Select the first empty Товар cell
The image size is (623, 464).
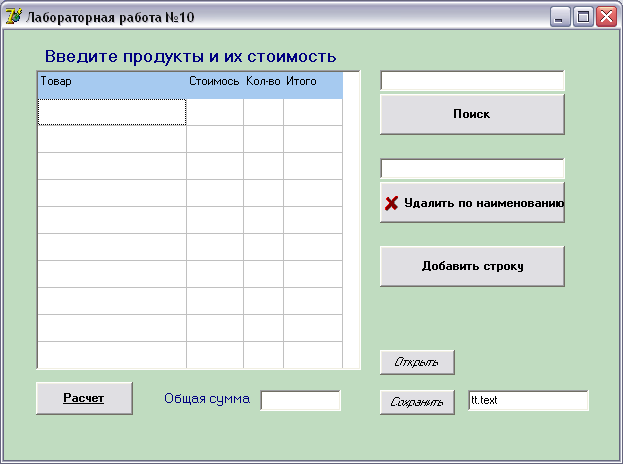112,112
